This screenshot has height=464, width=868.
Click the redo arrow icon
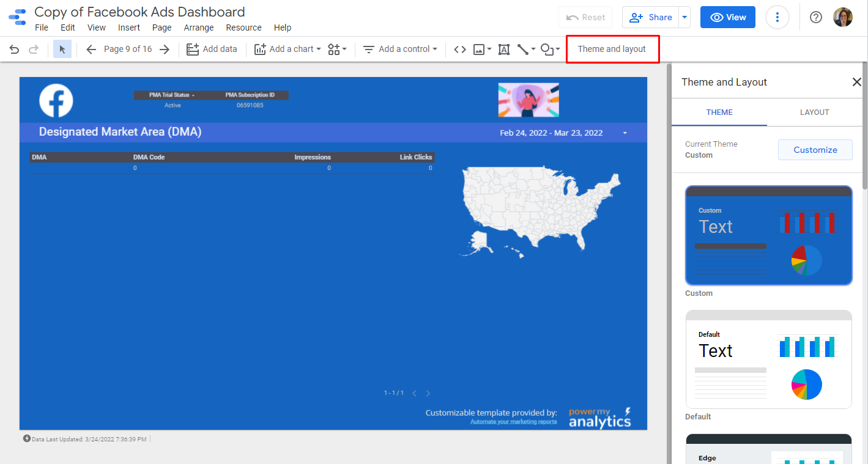coord(34,50)
